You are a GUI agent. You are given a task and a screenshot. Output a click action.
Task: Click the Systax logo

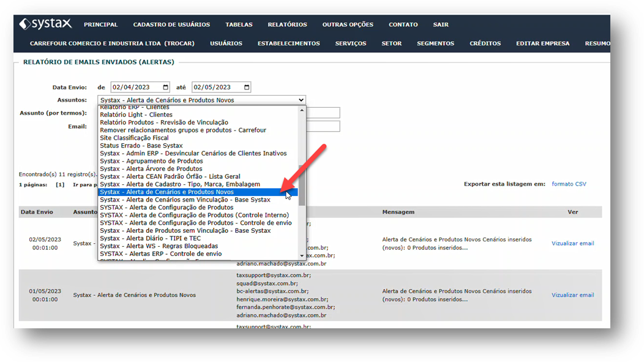[x=45, y=24]
